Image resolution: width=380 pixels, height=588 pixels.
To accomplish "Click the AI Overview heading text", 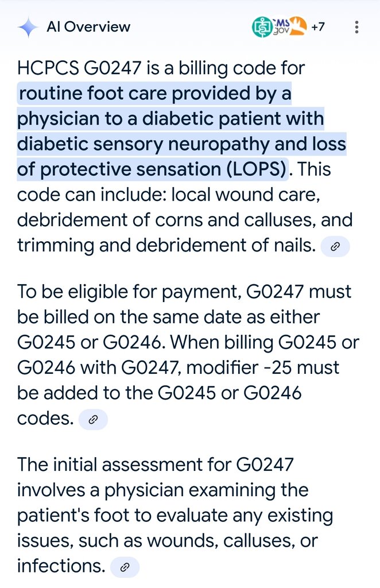I will click(88, 27).
